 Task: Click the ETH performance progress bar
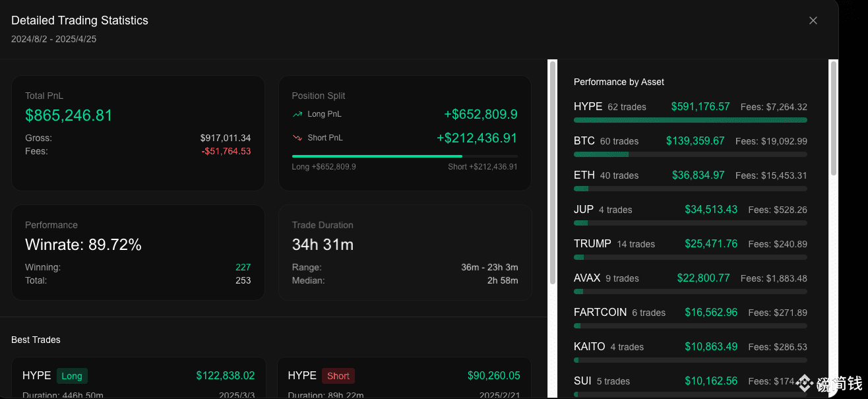click(x=691, y=189)
